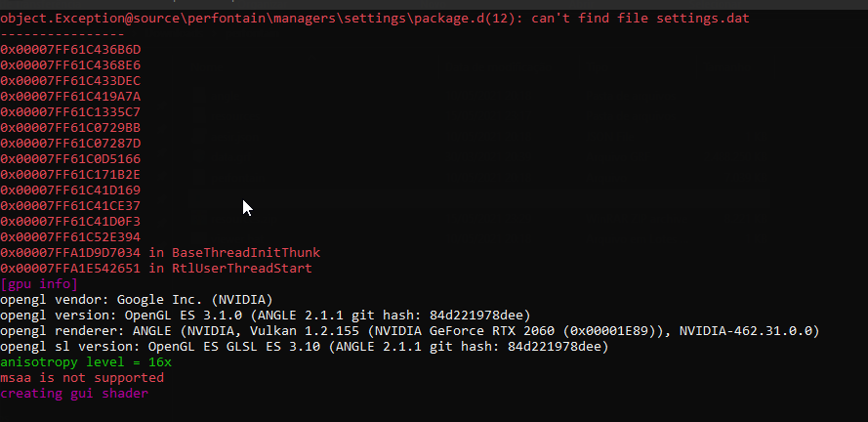Click the opengl version line

point(266,316)
